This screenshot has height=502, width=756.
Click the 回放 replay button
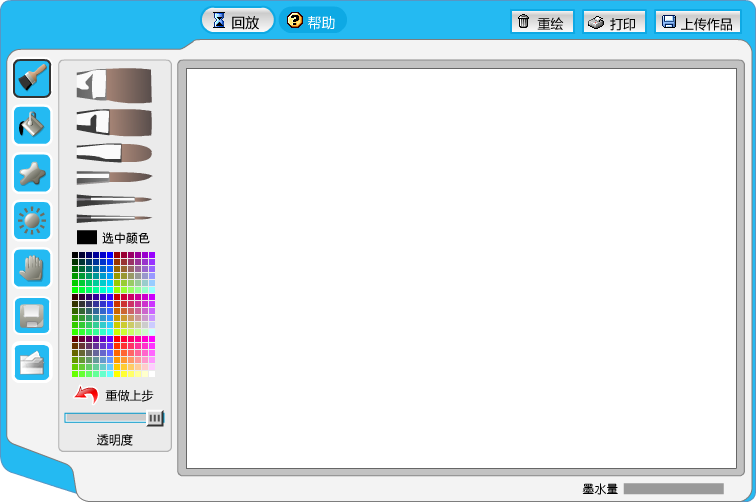coord(238,21)
